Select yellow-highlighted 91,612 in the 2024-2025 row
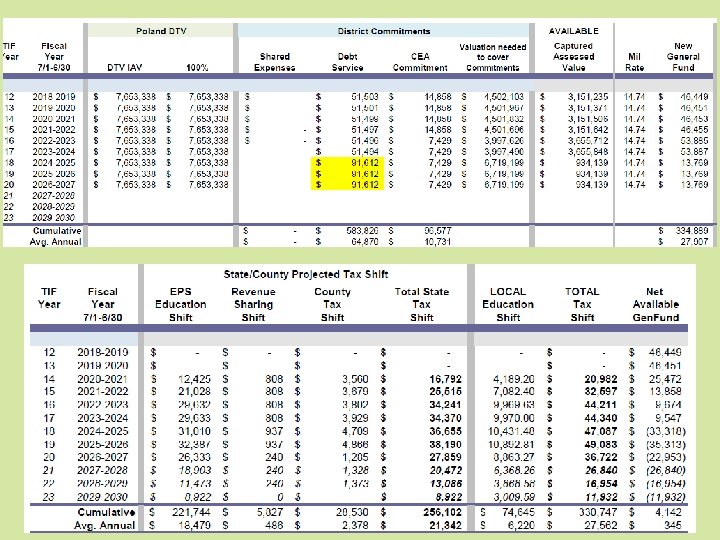The height and width of the screenshot is (540, 720). click(366, 163)
